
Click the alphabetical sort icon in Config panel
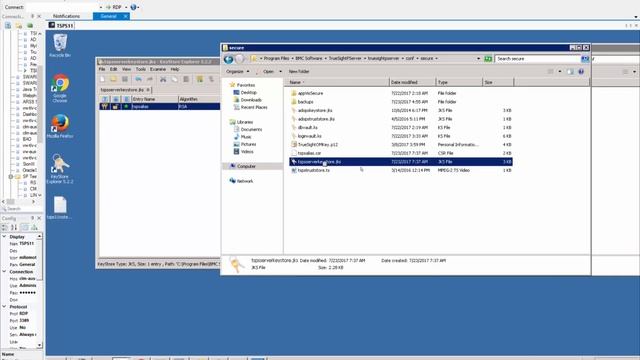click(x=14, y=227)
